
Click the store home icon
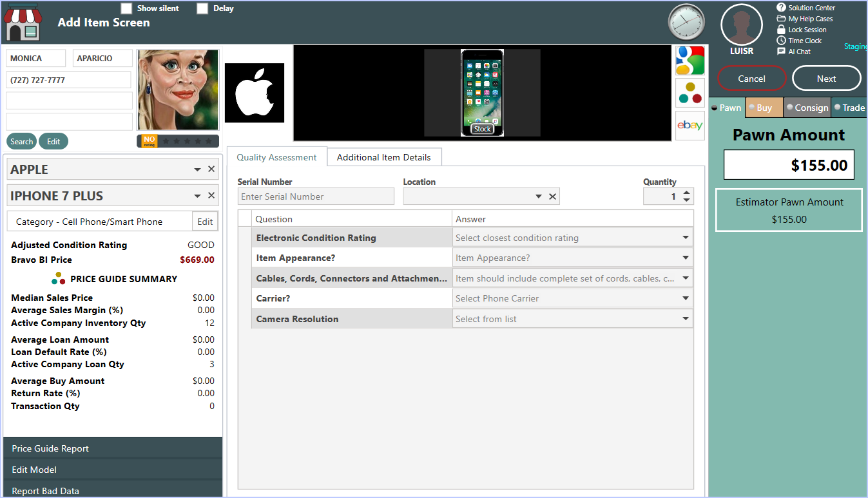(x=23, y=23)
